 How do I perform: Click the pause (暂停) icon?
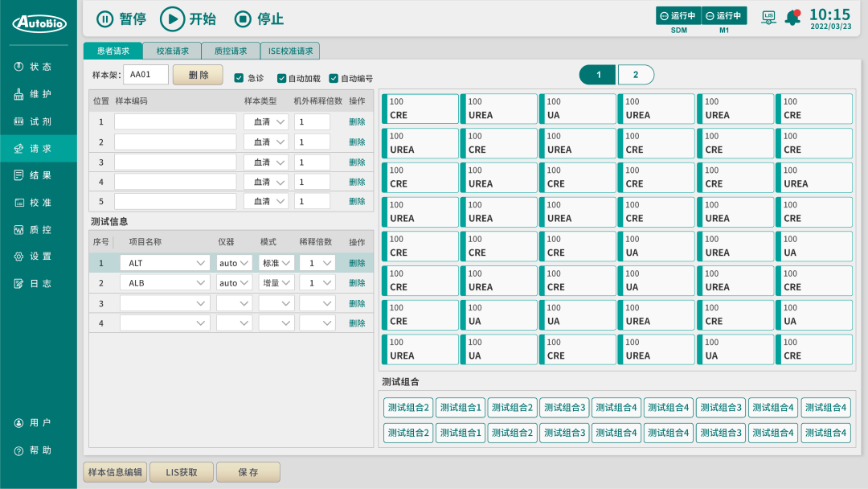click(x=105, y=18)
